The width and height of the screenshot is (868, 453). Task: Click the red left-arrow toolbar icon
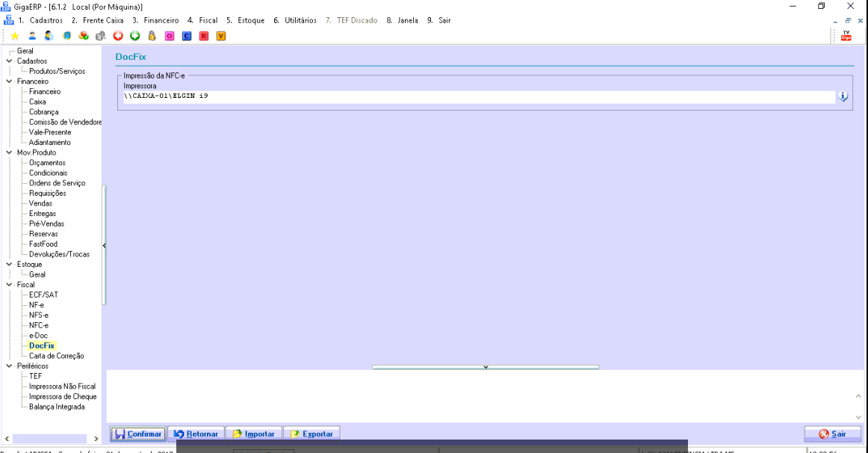(x=118, y=36)
